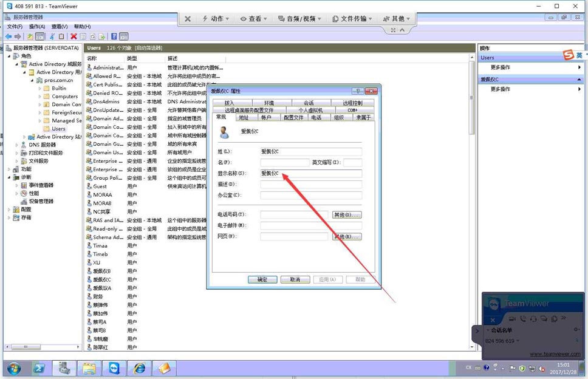Open the 操作(A) menu
Screen dimensions: 588x379
[x=36, y=27]
